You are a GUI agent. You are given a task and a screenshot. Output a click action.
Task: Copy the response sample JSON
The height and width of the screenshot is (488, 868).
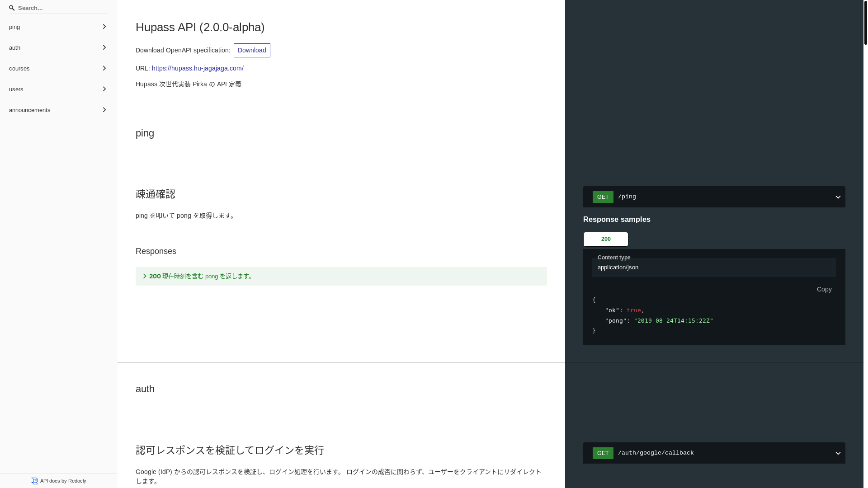824,289
